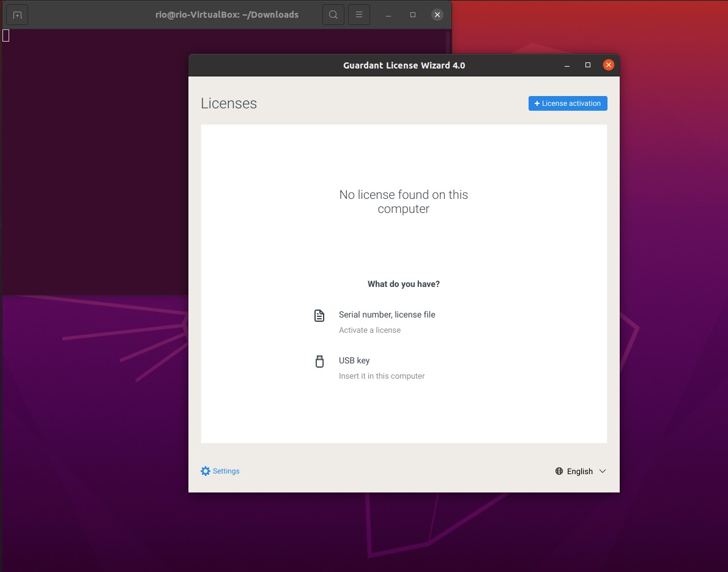Click the terminal title rio@rio-VirtualBox
Viewport: 728px width, 572px height.
(226, 15)
